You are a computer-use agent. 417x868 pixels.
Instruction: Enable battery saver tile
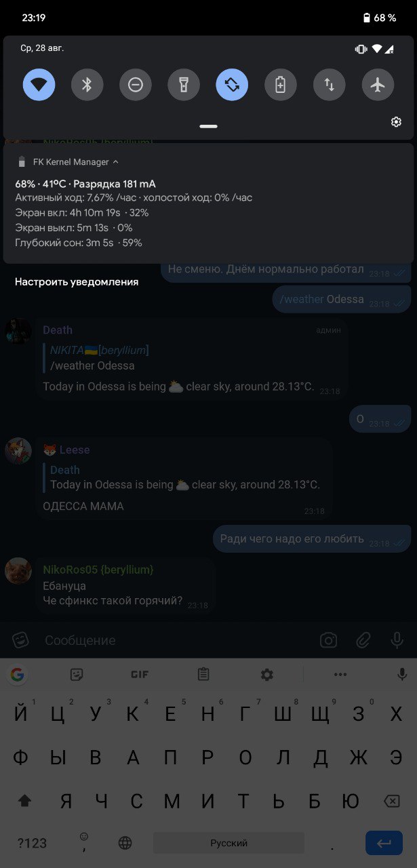click(281, 85)
